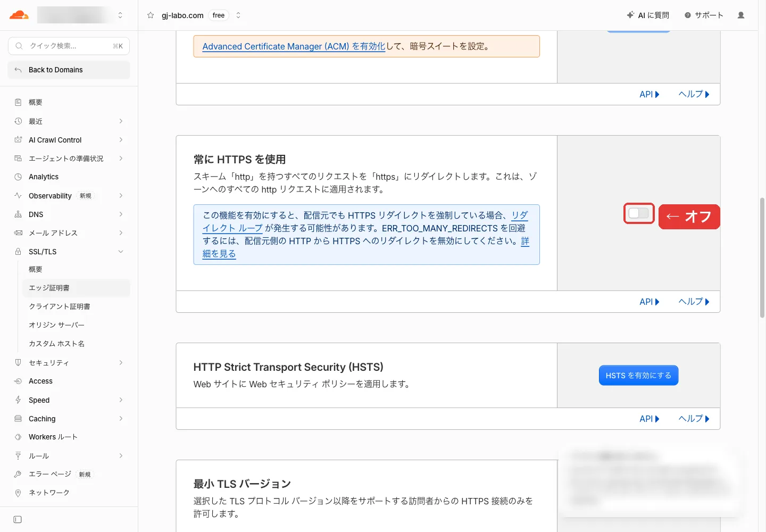Click the Workers ルート icon
Viewport: 766px width, 532px height.
tap(18, 437)
